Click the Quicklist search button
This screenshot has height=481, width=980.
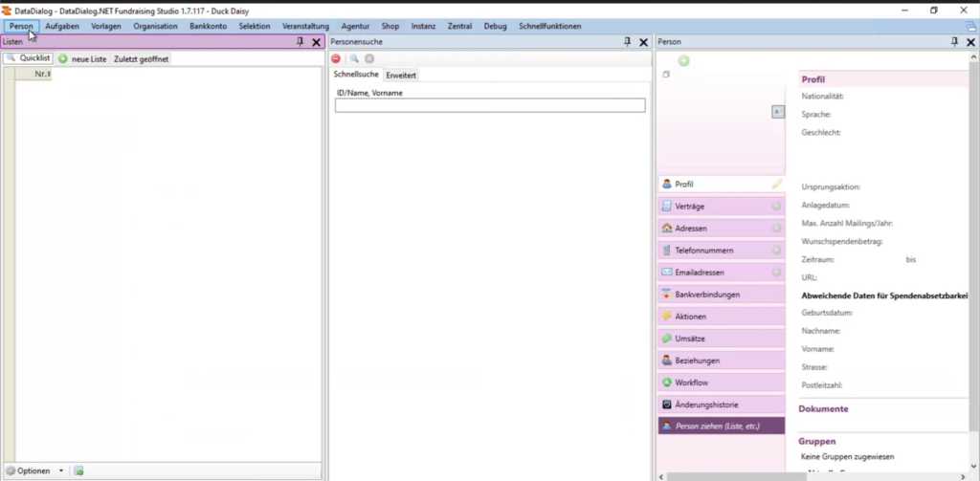(x=28, y=58)
